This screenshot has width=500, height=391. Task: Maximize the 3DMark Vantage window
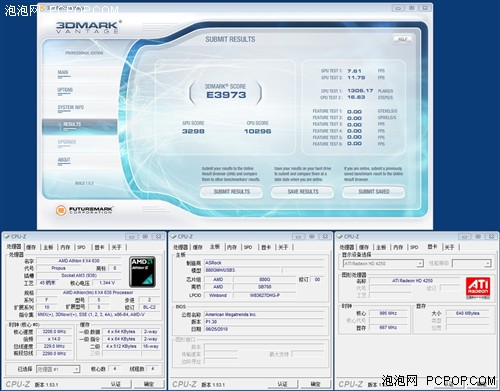tap(412, 8)
